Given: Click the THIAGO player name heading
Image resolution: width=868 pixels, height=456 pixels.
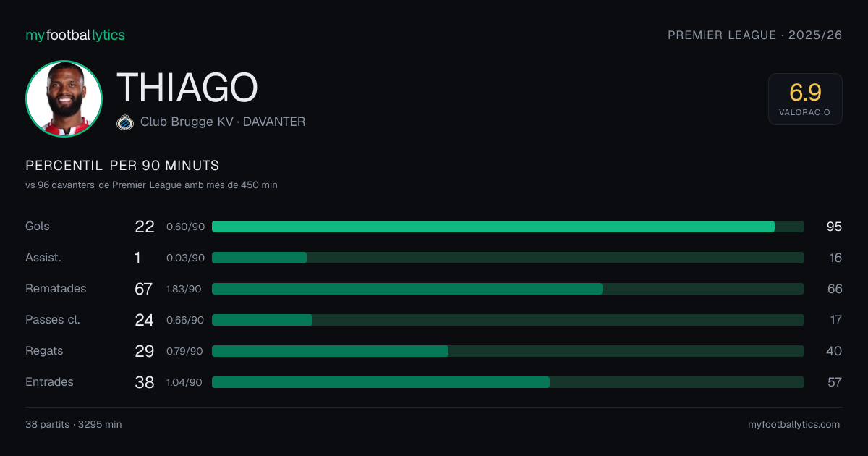Looking at the screenshot, I should click(x=187, y=88).
